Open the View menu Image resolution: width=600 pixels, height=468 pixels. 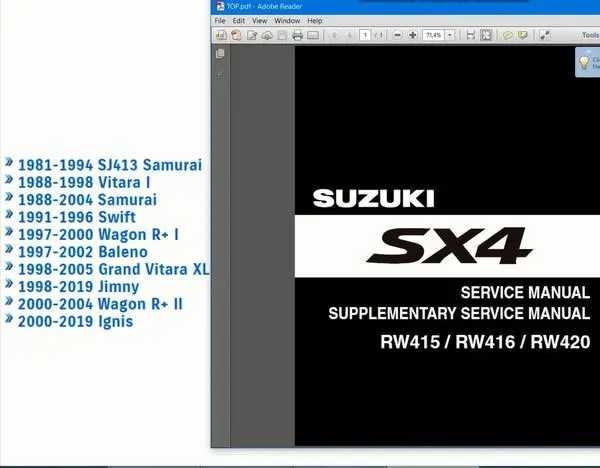(x=259, y=21)
